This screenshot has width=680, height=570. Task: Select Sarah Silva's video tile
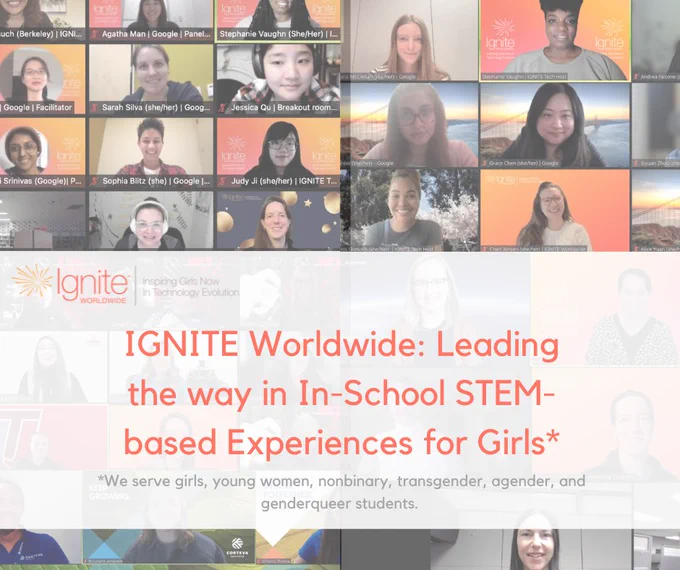(151, 79)
